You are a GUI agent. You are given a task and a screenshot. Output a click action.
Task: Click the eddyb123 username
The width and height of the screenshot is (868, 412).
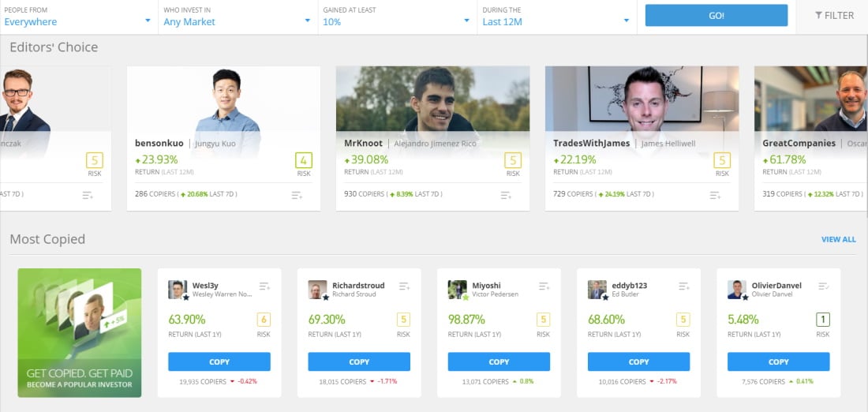tap(630, 286)
